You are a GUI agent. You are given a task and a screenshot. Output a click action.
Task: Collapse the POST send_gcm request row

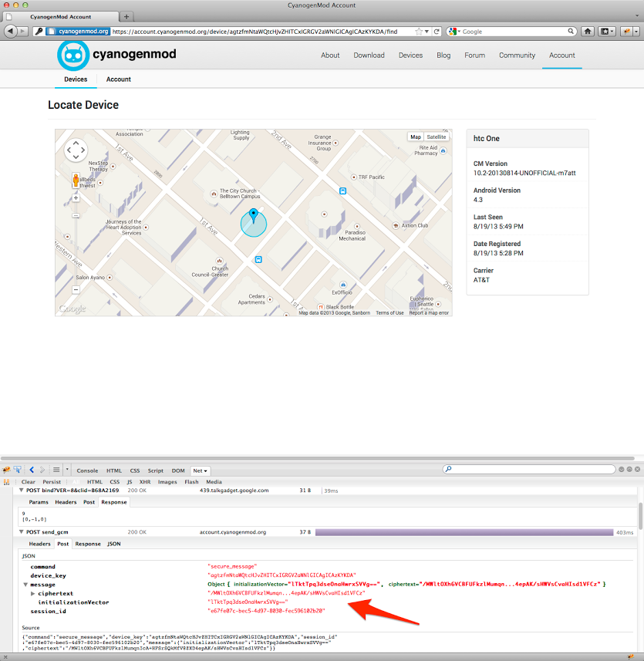21,532
